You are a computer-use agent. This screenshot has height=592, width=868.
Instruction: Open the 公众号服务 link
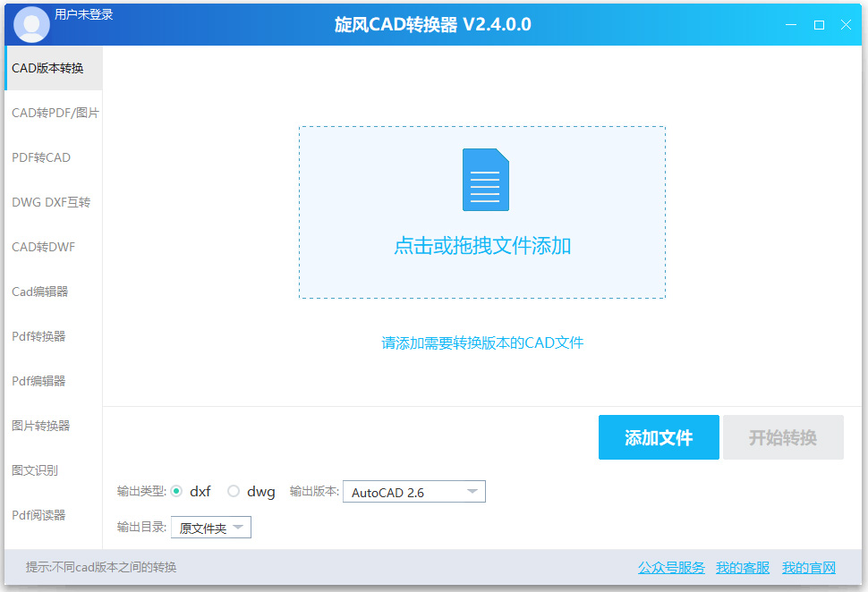670,567
